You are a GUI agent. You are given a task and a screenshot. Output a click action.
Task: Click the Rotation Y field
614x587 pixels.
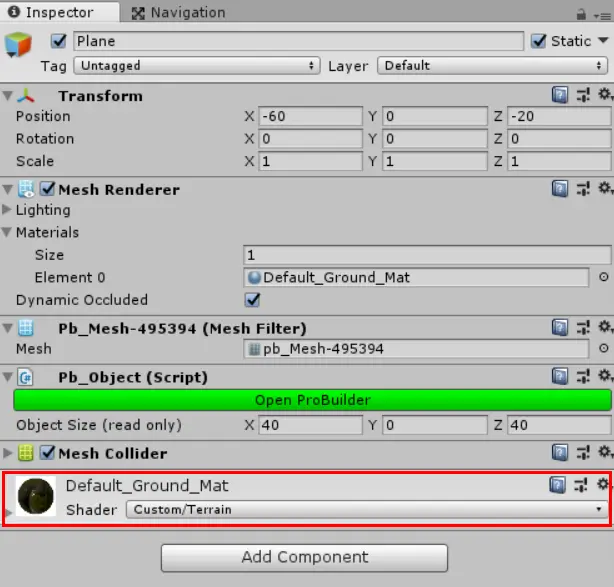[x=435, y=139]
